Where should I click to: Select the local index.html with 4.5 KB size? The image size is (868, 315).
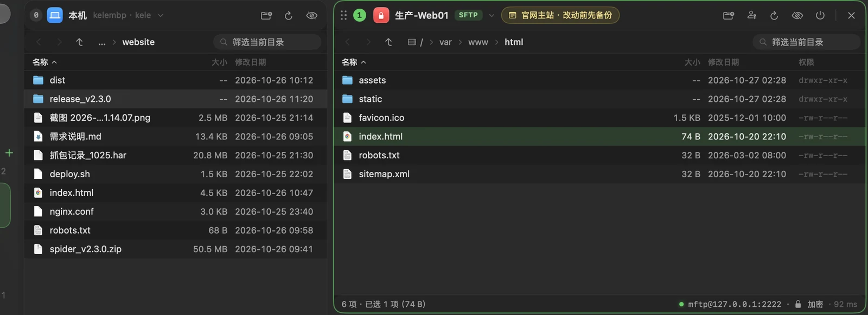click(x=176, y=192)
